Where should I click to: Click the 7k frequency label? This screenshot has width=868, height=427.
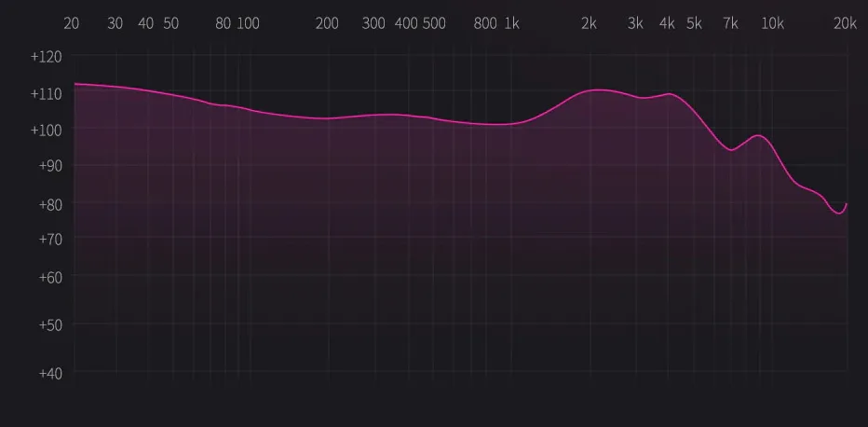click(731, 23)
